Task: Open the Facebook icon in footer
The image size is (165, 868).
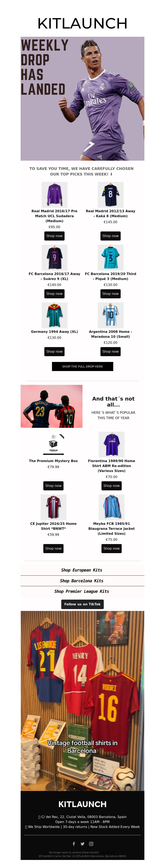Action: 74,844
